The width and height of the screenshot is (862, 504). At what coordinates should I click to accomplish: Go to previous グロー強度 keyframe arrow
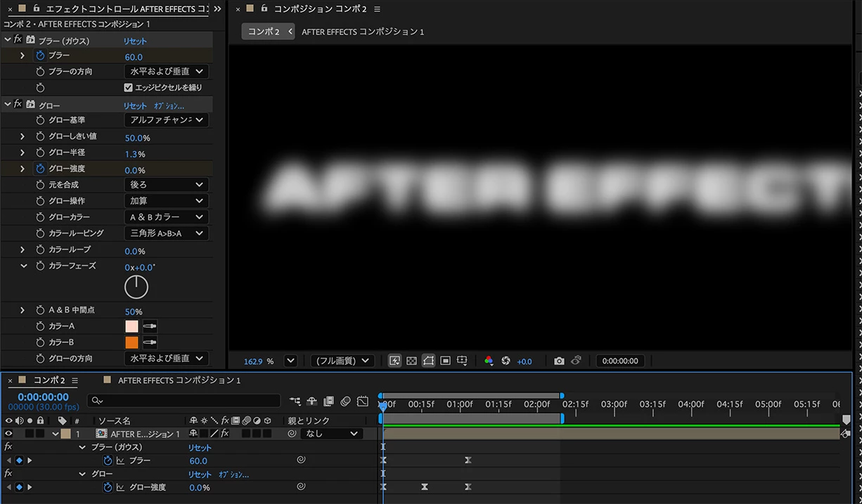[x=8, y=487]
